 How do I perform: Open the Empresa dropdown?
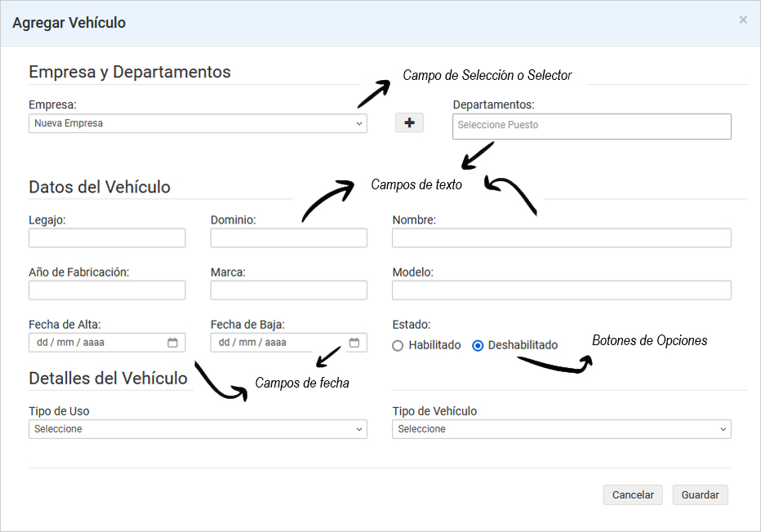198,123
